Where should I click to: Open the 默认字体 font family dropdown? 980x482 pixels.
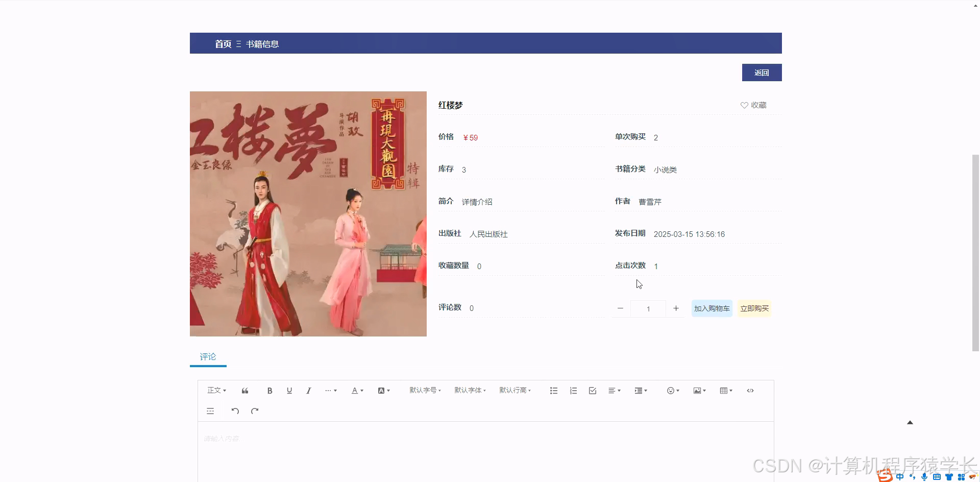(x=470, y=390)
